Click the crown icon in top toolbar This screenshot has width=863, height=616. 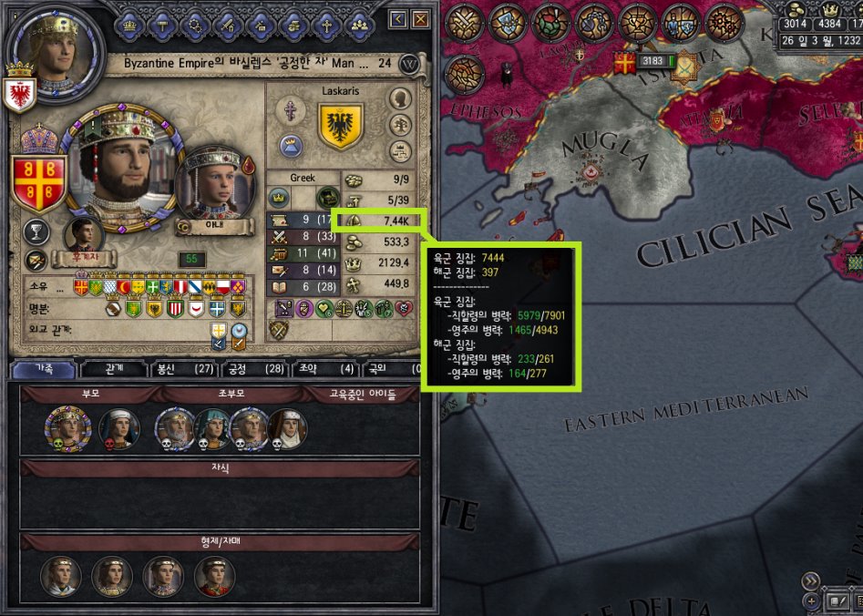(x=129, y=25)
